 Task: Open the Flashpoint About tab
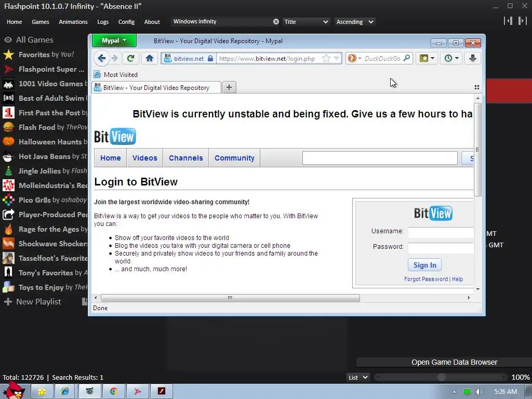(152, 22)
